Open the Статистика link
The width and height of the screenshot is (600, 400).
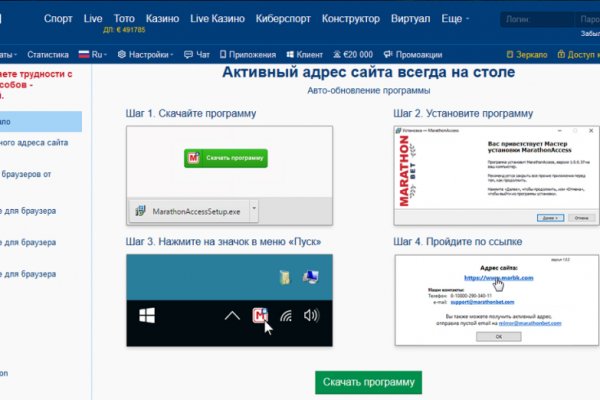point(48,55)
